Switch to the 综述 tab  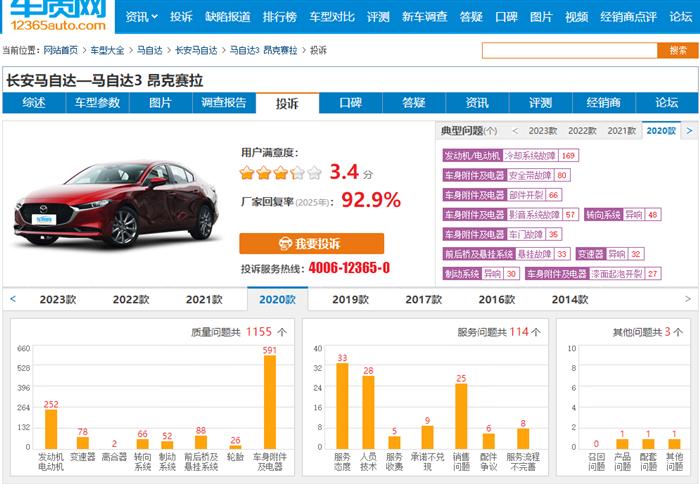[x=34, y=103]
